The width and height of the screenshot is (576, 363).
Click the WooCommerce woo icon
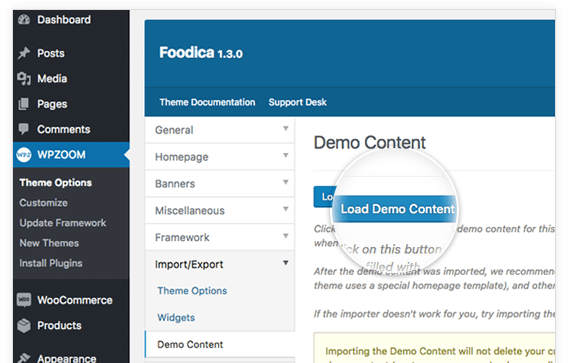click(x=24, y=300)
